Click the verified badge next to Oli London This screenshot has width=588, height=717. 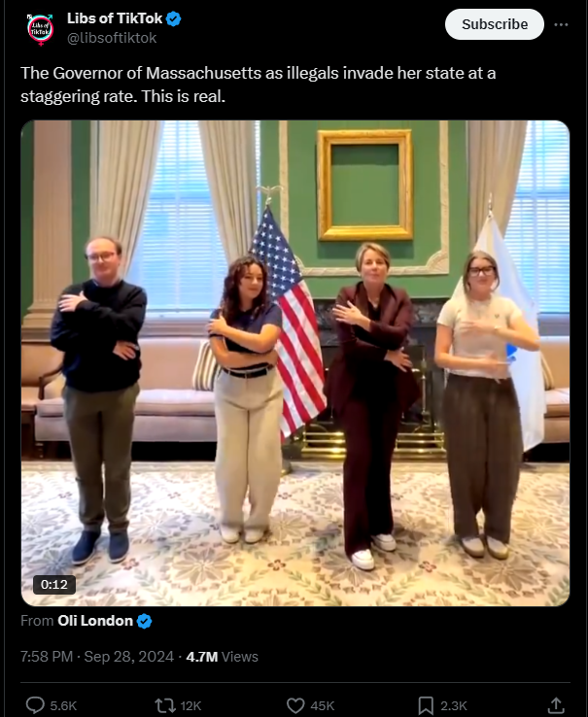(x=145, y=622)
